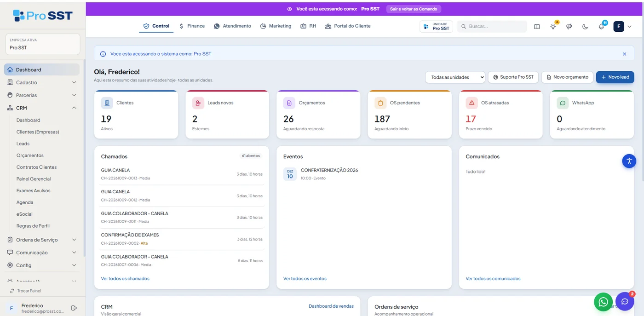Expand the Ordens de Serviço section
This screenshot has height=316, width=644.
click(x=42, y=240)
